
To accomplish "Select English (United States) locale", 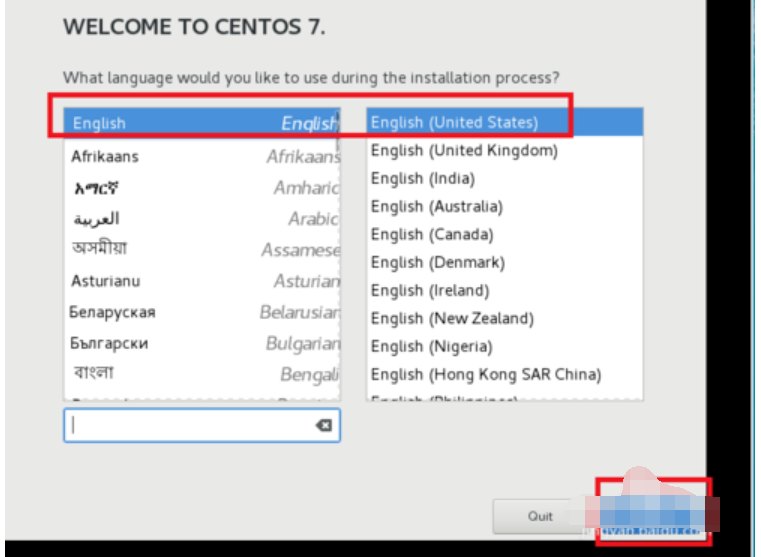I will [503, 122].
